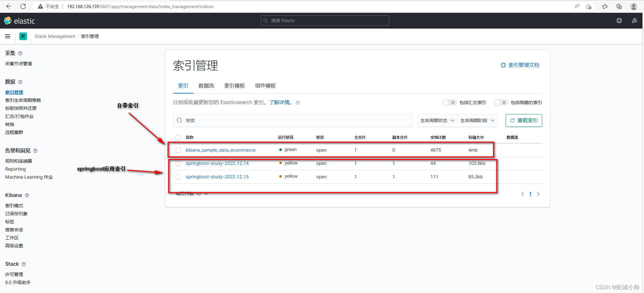Screen dimensions: 644x293
Task: Click help icon next to 数据 heading
Action: [20, 82]
